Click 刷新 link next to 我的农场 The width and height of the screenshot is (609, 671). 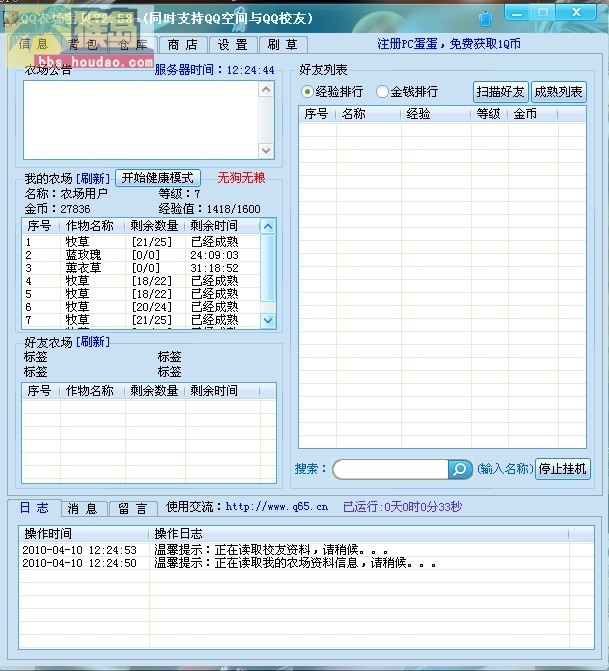pyautogui.click(x=93, y=178)
